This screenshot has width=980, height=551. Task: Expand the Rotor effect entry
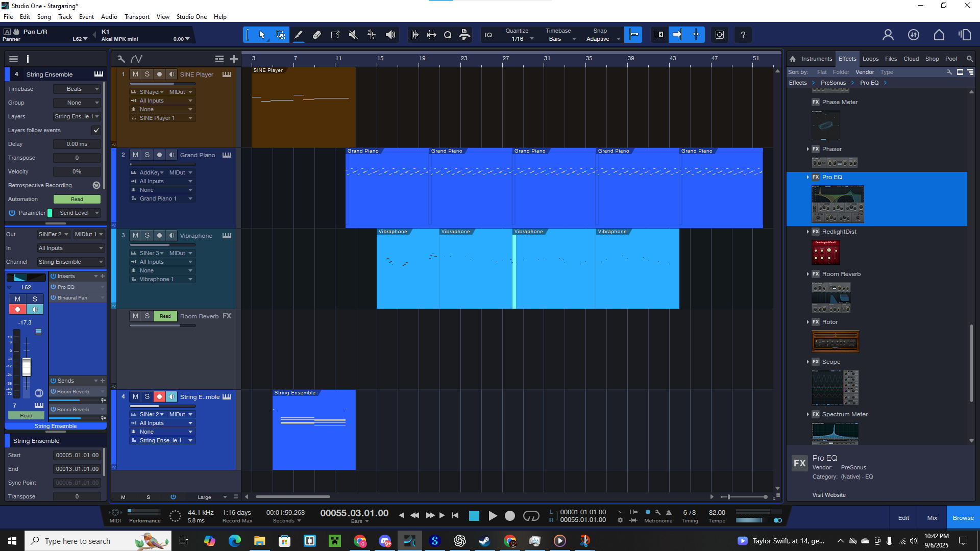coord(807,322)
